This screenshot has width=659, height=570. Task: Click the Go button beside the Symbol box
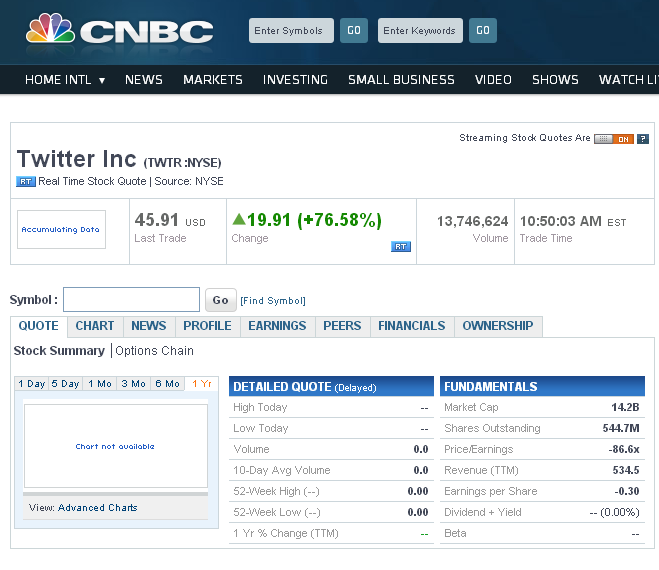pos(221,300)
